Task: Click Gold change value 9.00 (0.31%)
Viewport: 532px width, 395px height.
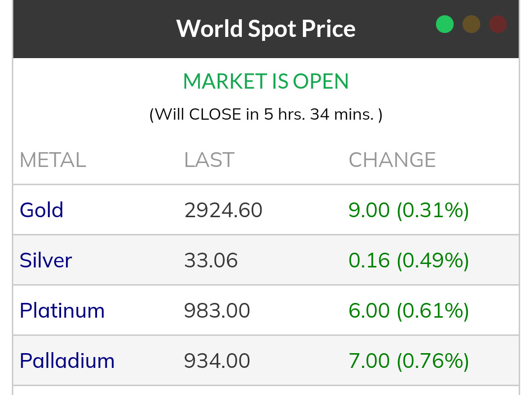Action: [x=409, y=210]
